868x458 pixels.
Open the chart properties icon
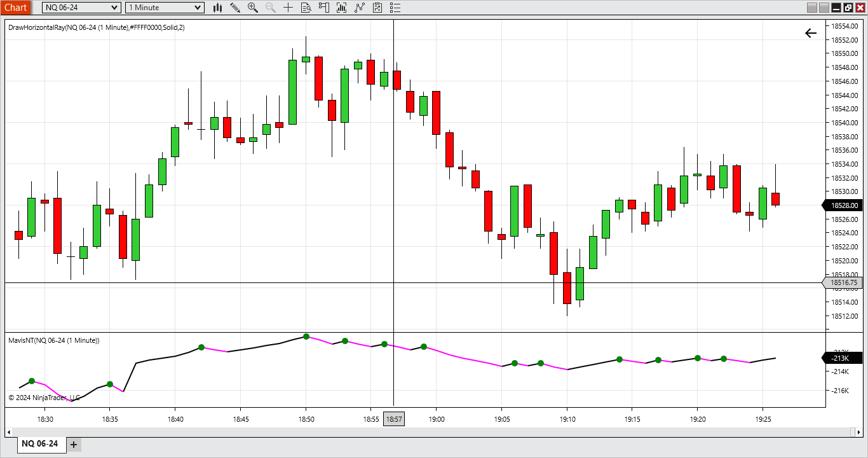point(377,8)
